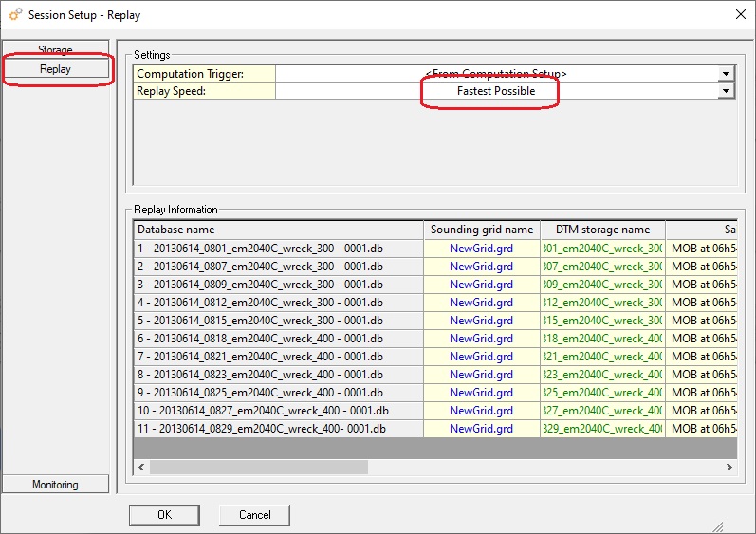Screen dimensions: 756x534
Task: Expand the Computation Trigger dropdown
Action: (x=726, y=74)
